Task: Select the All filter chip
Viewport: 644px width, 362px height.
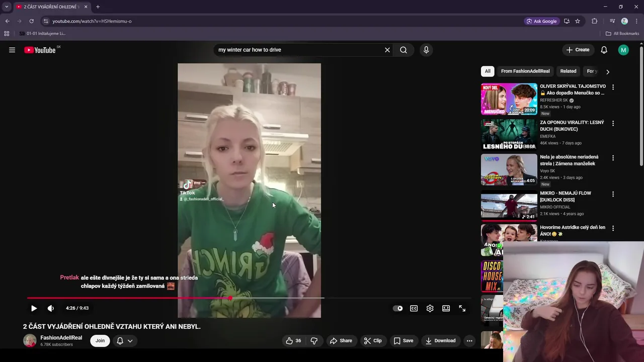Action: [x=488, y=71]
